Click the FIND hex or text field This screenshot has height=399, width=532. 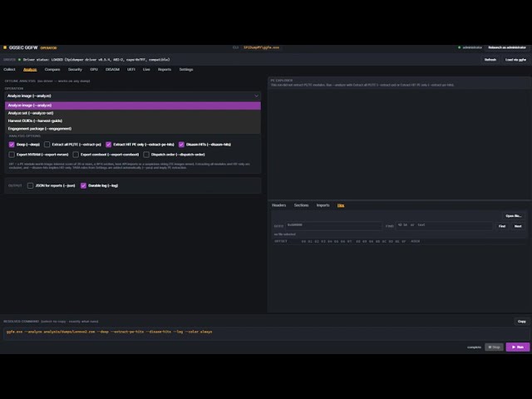coord(444,226)
